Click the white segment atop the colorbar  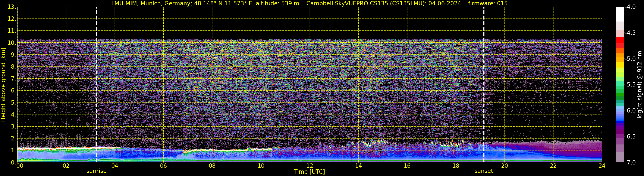click(x=620, y=14)
